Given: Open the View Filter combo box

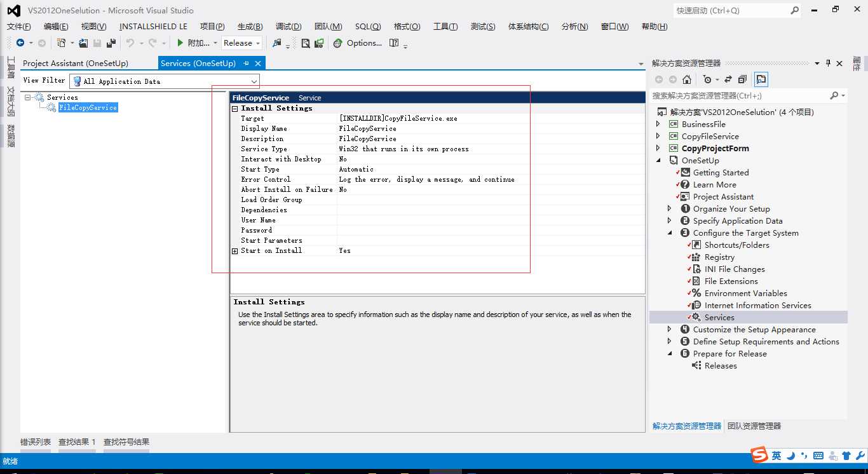Looking at the screenshot, I should coord(165,81).
